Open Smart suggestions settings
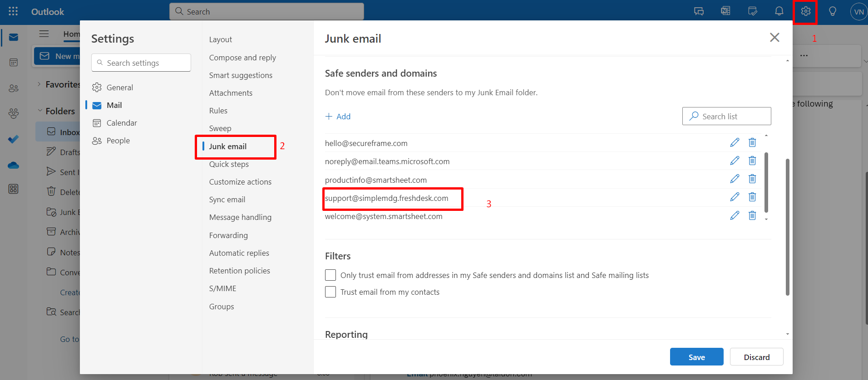The image size is (868, 380). coord(241,75)
